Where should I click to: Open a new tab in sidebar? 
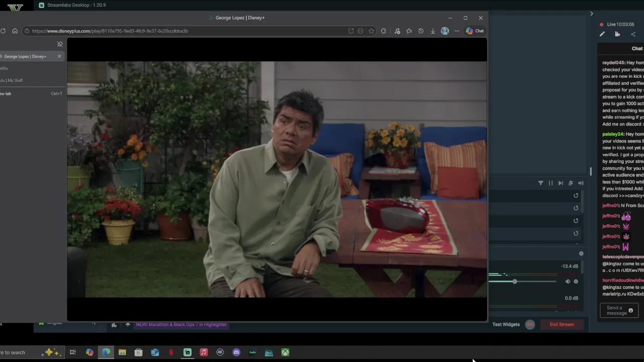click(31, 94)
